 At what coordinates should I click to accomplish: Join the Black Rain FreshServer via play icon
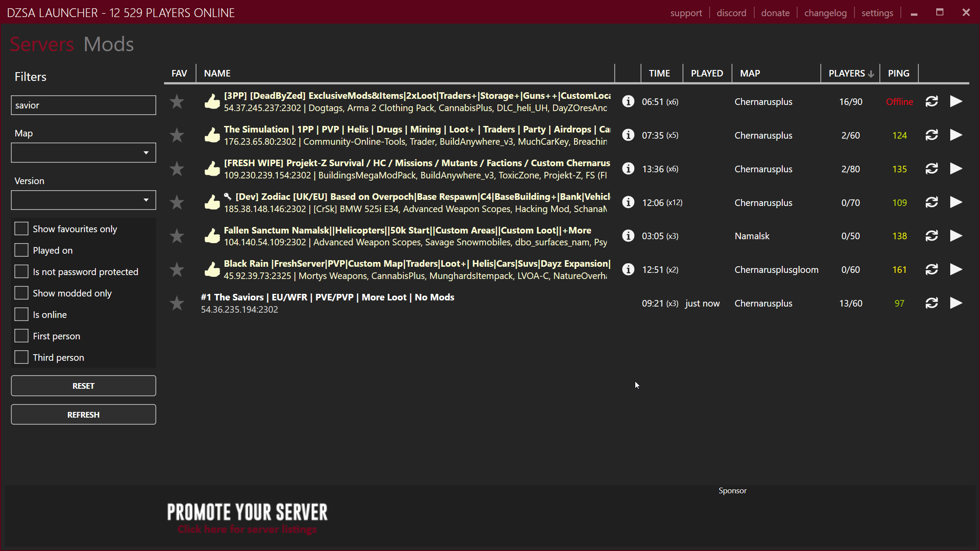[x=956, y=269]
